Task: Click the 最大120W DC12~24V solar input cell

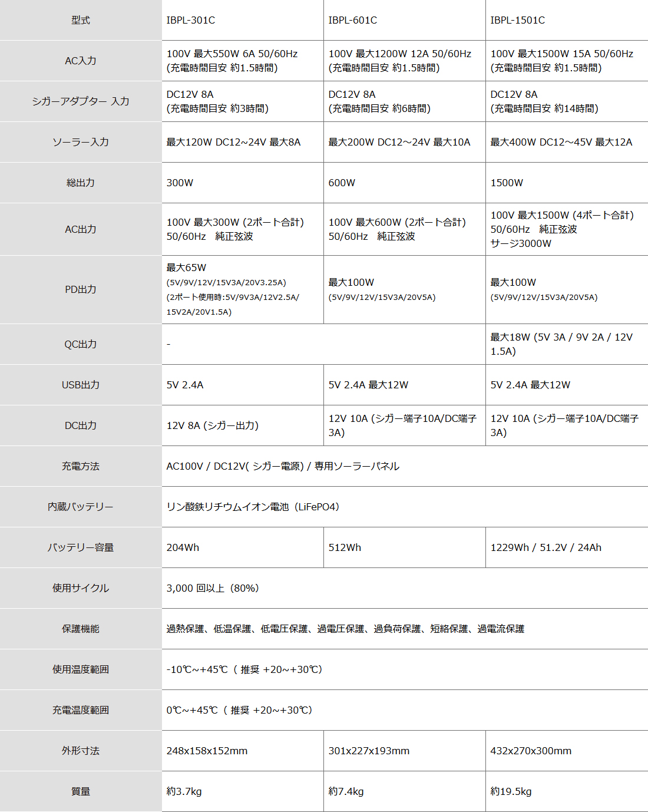Action: tap(243, 142)
